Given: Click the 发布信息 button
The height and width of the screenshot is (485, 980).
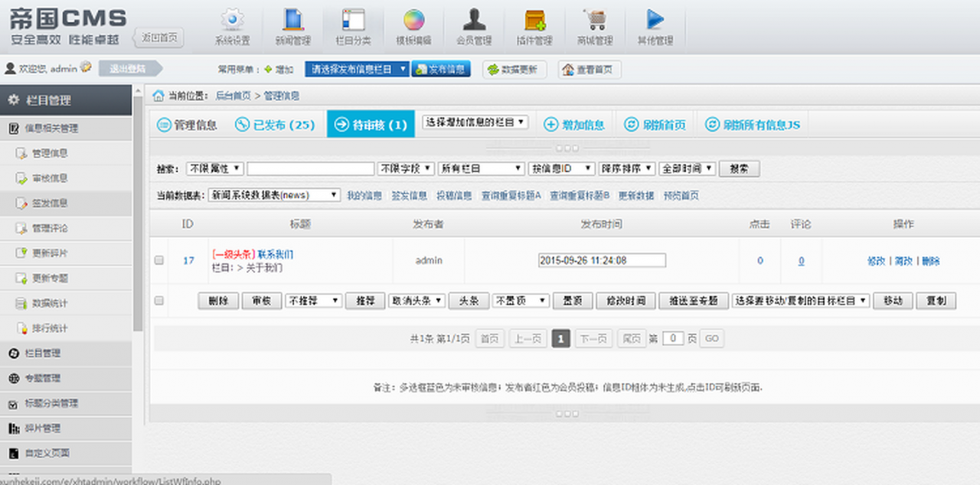Looking at the screenshot, I should click(441, 70).
